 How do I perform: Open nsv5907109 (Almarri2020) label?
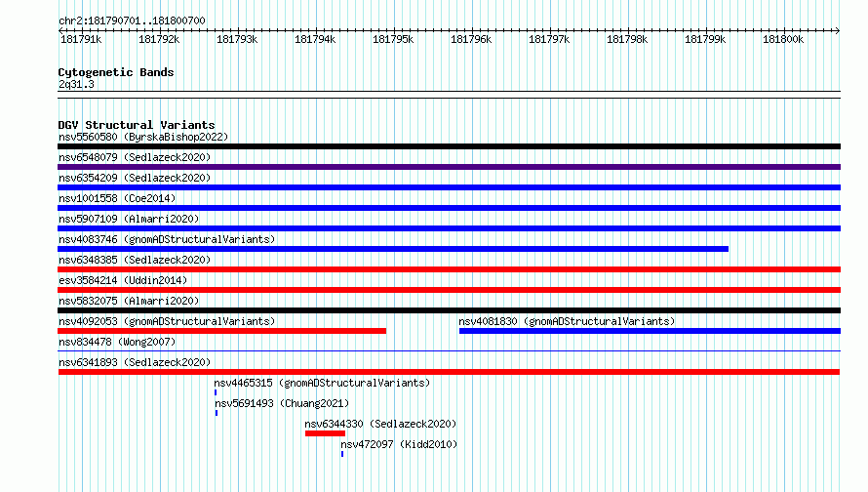(129, 219)
